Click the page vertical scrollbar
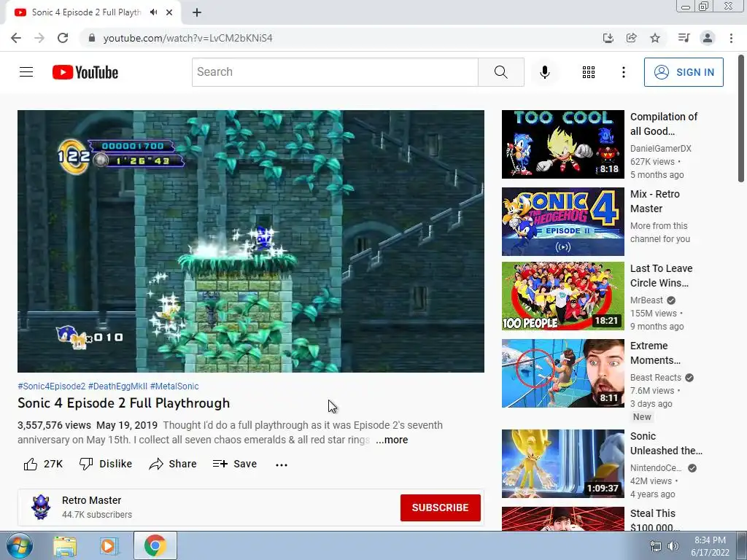The height and width of the screenshot is (560, 747). [741, 119]
